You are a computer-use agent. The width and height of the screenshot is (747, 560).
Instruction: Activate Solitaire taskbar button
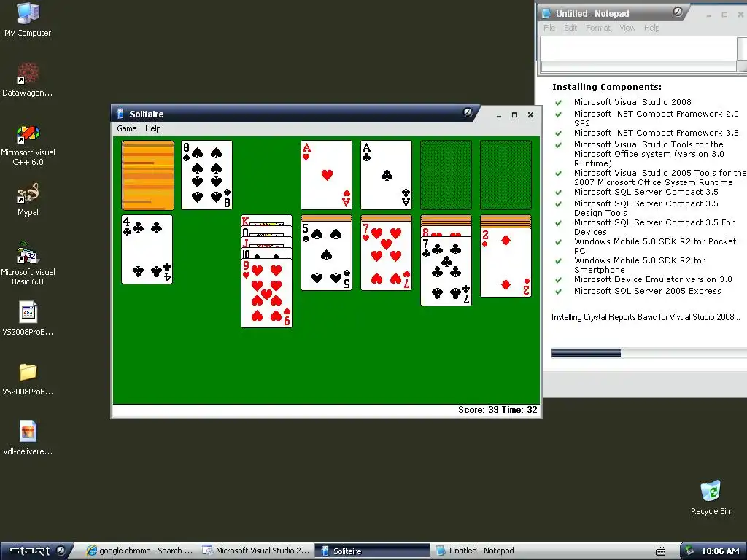click(371, 551)
